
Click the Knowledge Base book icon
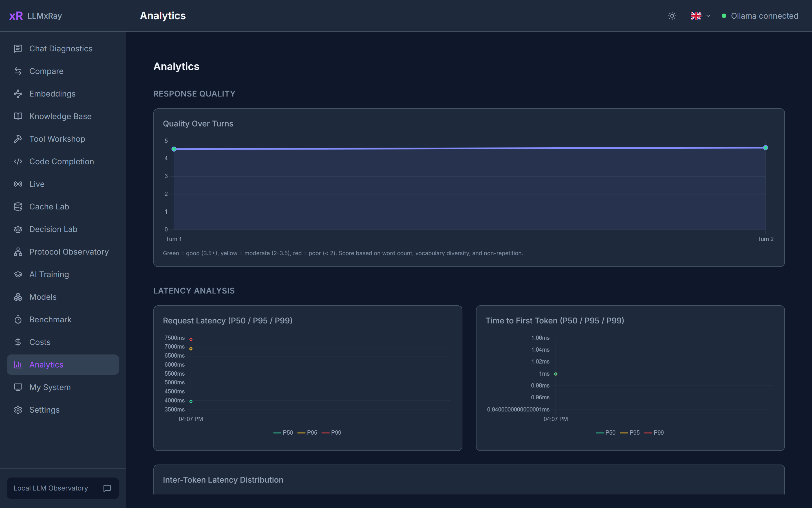point(18,116)
